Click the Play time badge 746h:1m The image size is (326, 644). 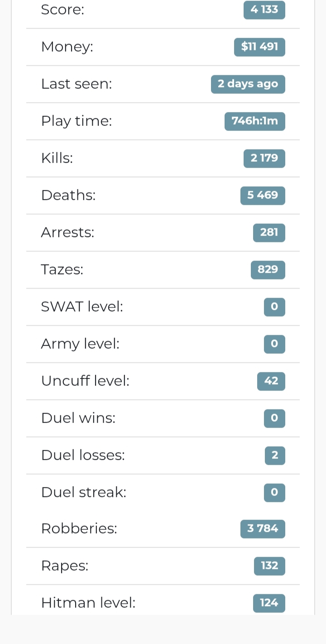coord(255,121)
